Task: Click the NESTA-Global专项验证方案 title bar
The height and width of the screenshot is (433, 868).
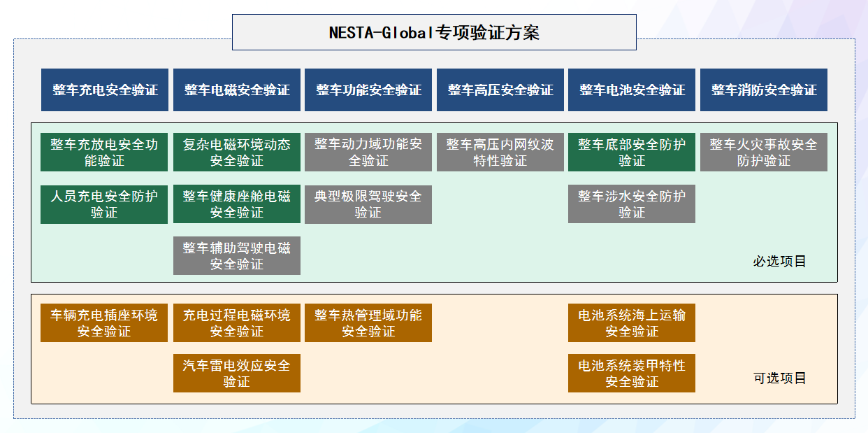Action: pos(433,31)
